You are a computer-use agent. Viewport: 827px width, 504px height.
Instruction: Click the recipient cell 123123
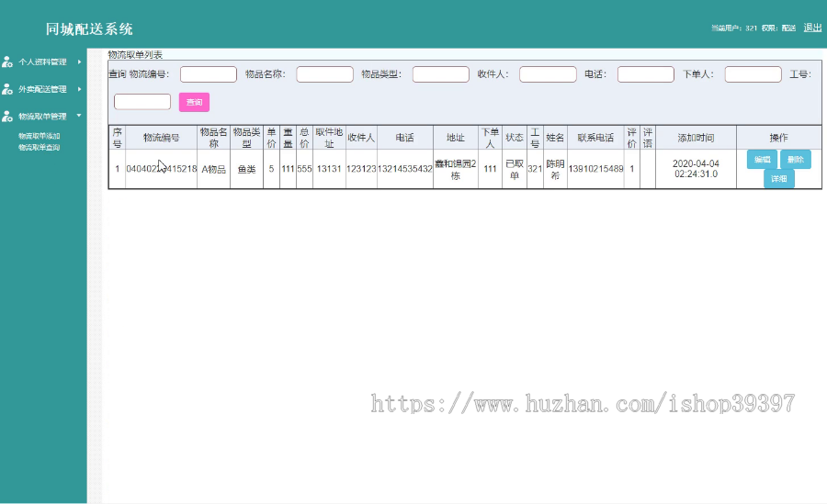point(361,169)
